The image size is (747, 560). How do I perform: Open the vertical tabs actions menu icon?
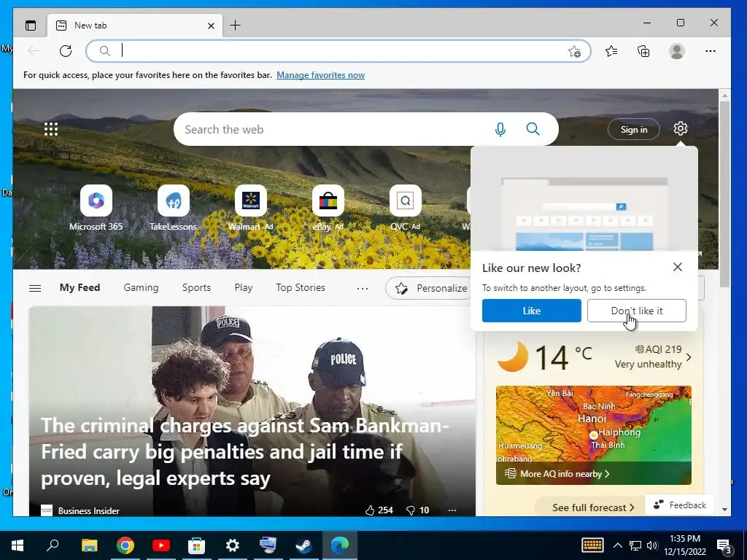click(x=31, y=26)
